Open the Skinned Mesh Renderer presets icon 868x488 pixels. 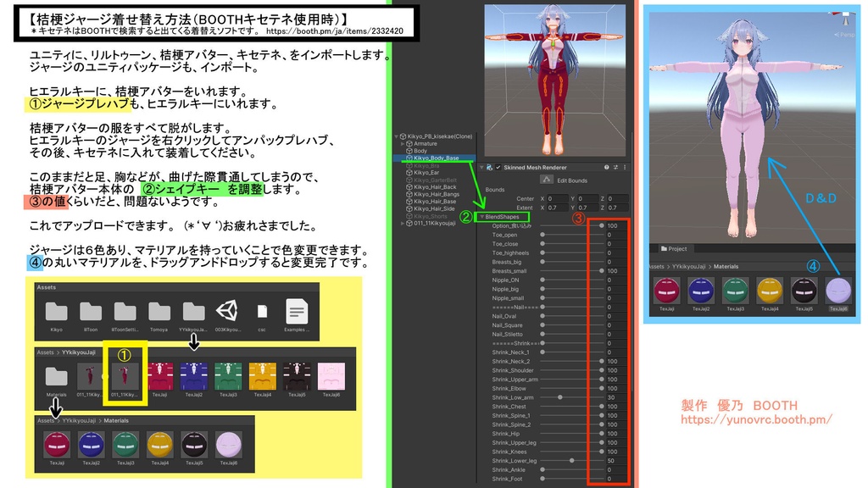(615, 168)
